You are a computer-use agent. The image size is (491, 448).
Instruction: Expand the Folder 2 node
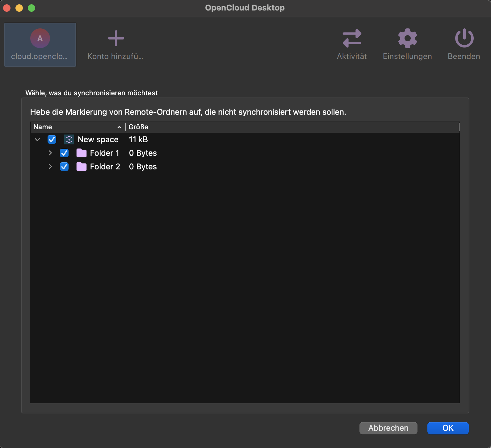[x=50, y=167]
